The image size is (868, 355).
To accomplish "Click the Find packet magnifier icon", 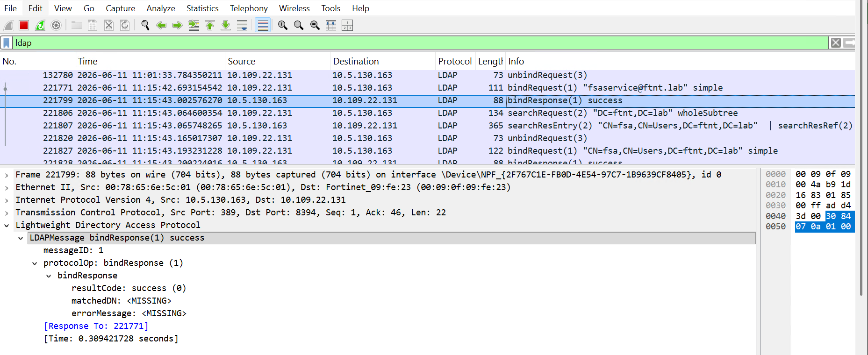I will point(145,25).
